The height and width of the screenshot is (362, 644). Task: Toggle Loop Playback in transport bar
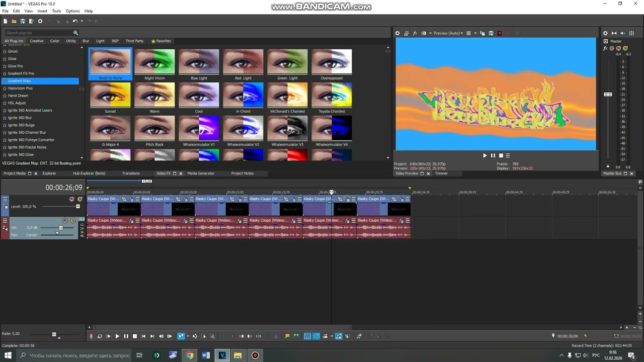[x=100, y=336]
